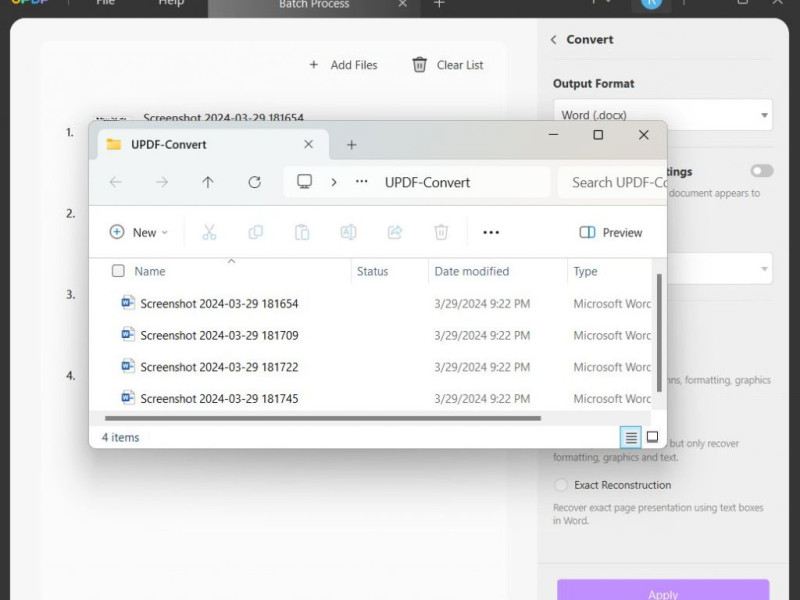The width and height of the screenshot is (800, 600).
Task: Click Word file icon for Screenshot 181722
Action: click(x=128, y=366)
